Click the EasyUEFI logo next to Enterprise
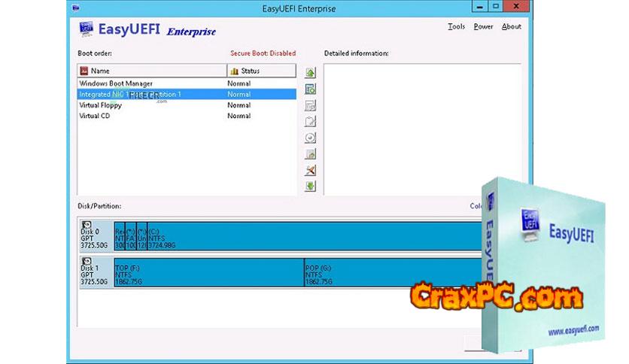The image size is (629, 364). (87, 29)
